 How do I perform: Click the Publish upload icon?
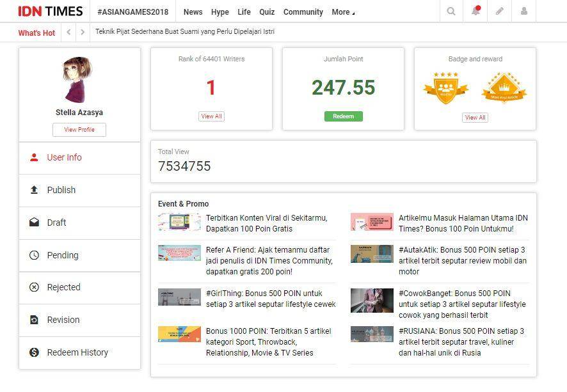click(x=34, y=190)
